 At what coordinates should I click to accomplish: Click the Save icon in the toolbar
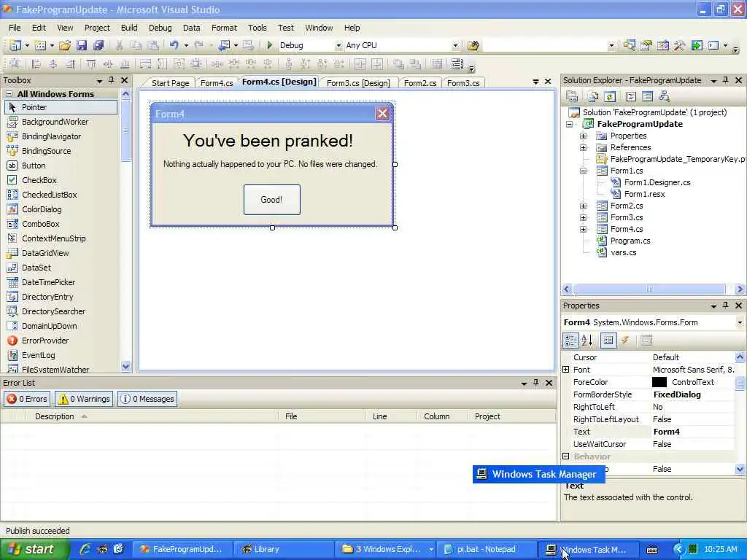coord(82,45)
